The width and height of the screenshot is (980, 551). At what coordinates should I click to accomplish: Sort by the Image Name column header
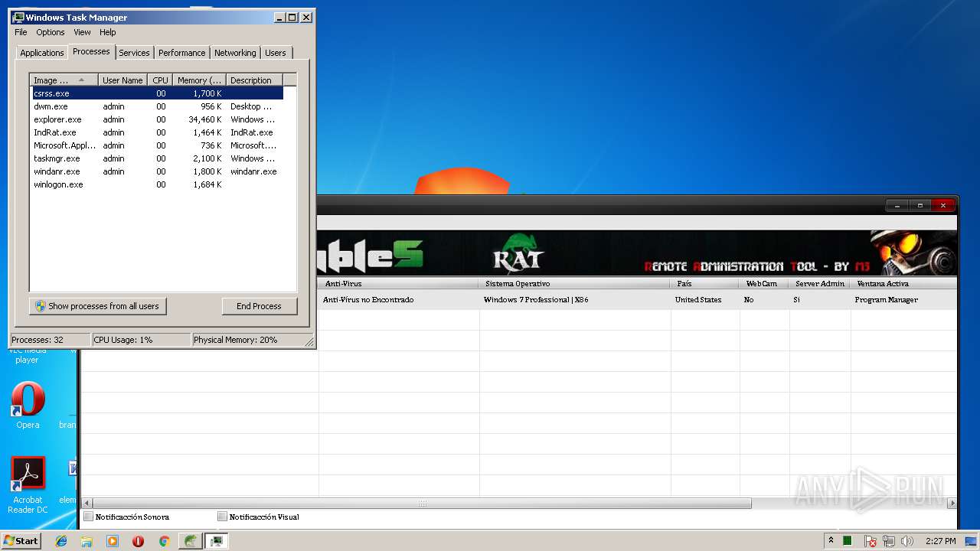point(64,80)
